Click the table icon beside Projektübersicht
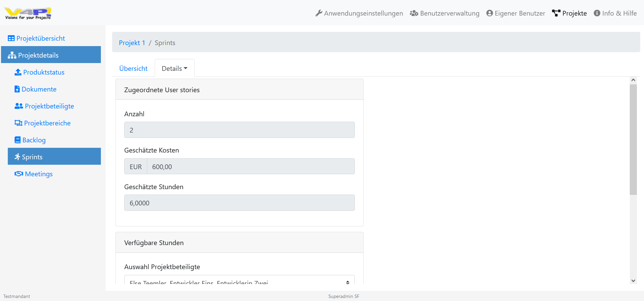This screenshot has width=644, height=301. (11, 38)
